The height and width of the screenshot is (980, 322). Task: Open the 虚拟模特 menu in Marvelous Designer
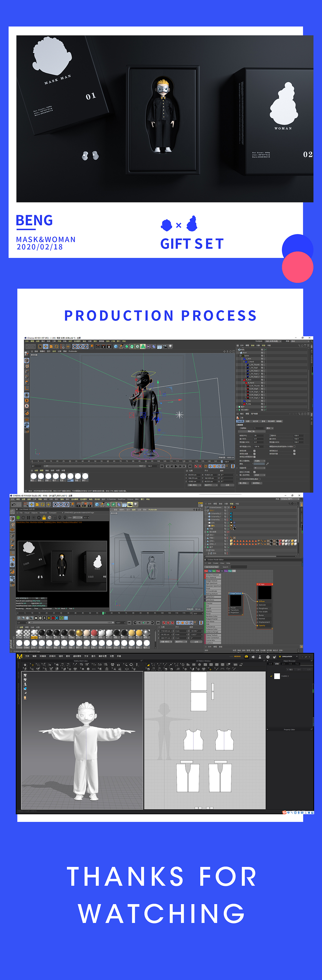tap(77, 656)
